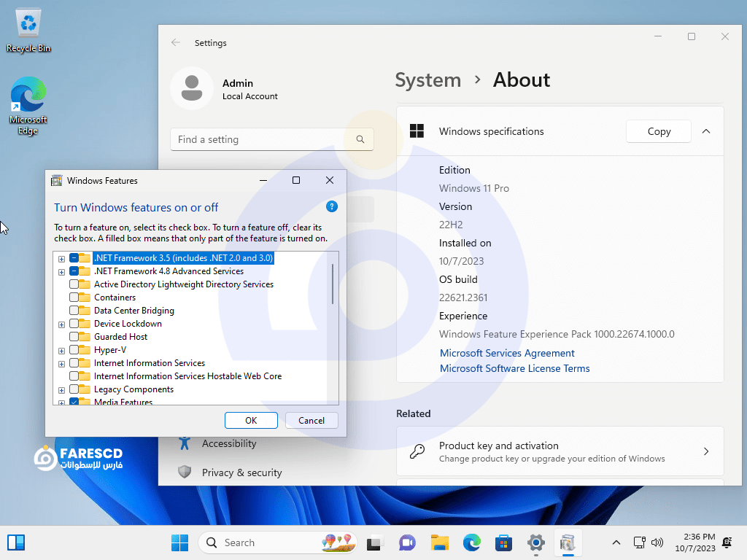Select the Legacy Components feature row
The width and height of the screenshot is (747, 560).
pyautogui.click(x=134, y=389)
